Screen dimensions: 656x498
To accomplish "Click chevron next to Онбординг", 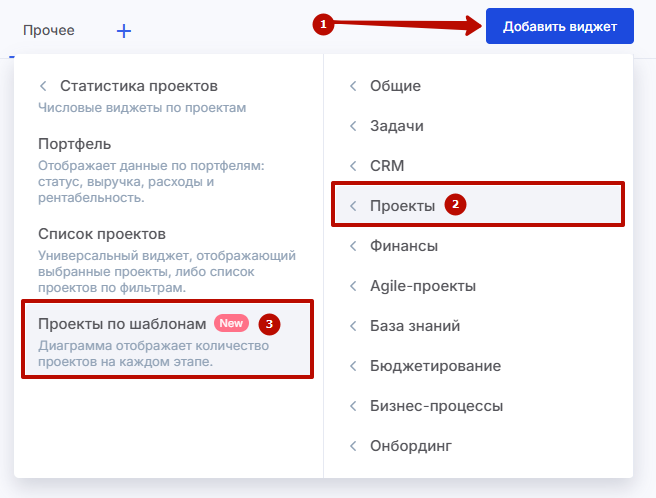I will click(x=353, y=446).
